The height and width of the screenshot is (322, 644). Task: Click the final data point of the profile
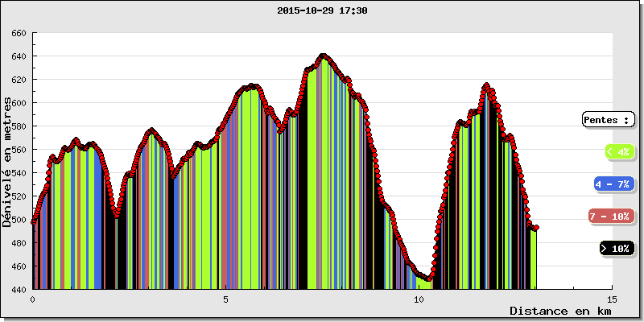coord(536,227)
